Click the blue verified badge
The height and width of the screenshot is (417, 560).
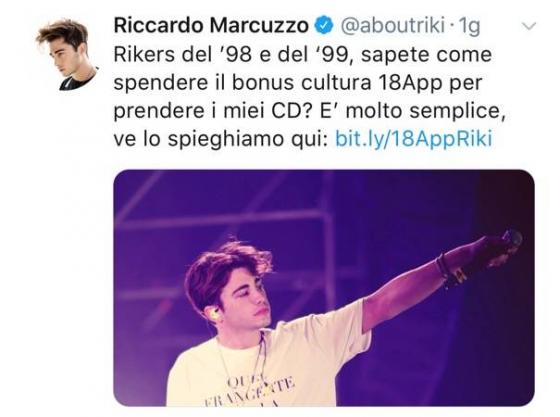point(323,25)
